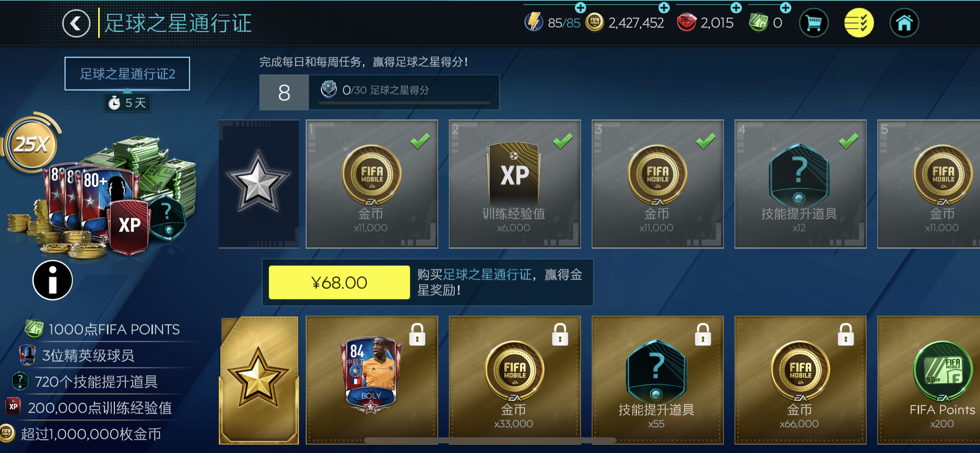Click the 0/30 足球之星得分 progress bar

click(404, 103)
